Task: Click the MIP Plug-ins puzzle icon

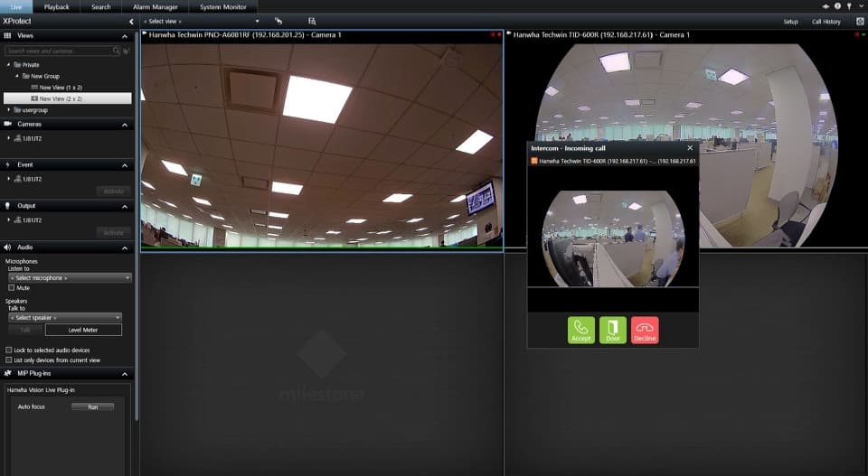Action: click(x=8, y=373)
